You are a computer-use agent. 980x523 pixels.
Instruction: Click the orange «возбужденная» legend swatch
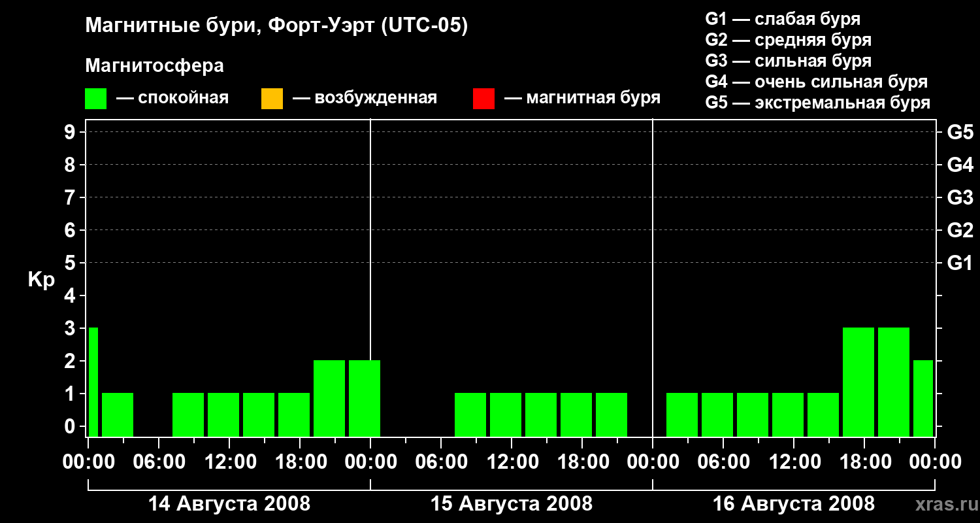pos(272,98)
